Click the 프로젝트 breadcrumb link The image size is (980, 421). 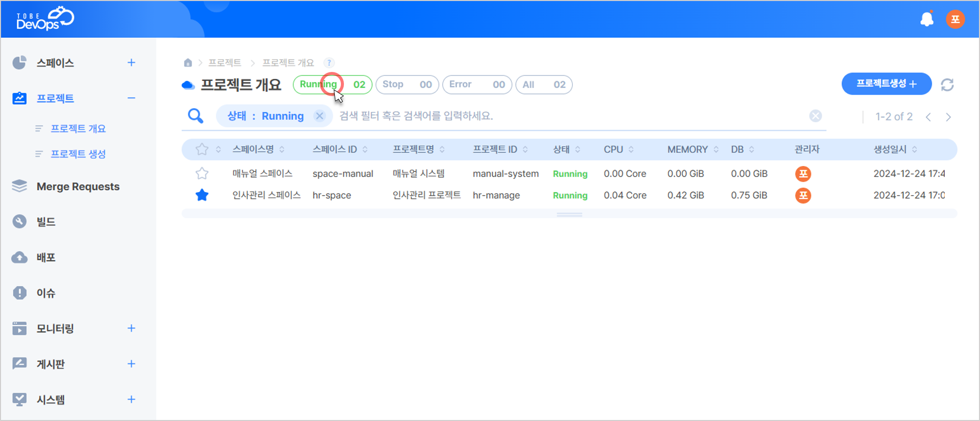(225, 63)
